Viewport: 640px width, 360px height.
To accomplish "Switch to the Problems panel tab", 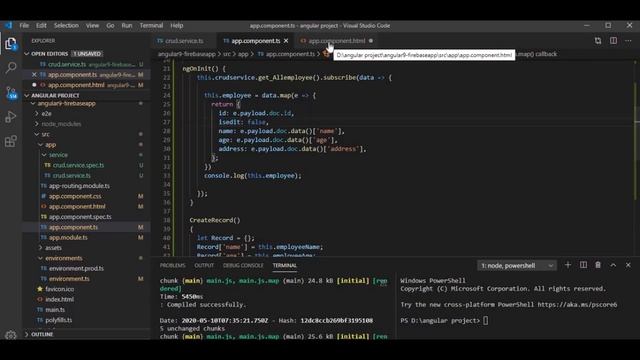I will point(172,265).
